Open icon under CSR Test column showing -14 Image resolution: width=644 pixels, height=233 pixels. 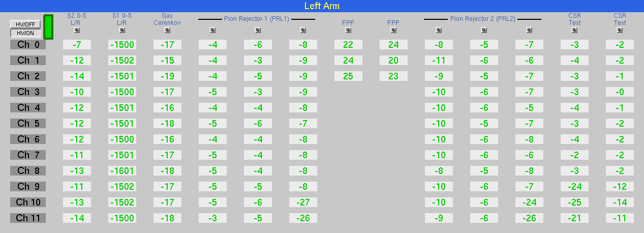620,30
